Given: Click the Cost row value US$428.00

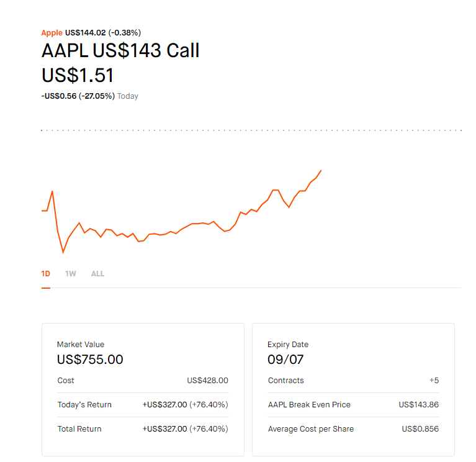Looking at the screenshot, I should tap(207, 381).
